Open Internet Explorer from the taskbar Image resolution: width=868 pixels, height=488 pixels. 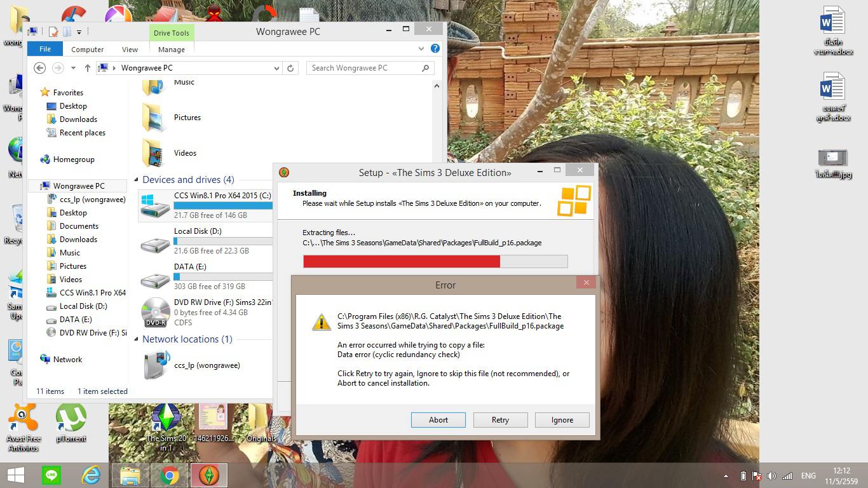click(91, 475)
